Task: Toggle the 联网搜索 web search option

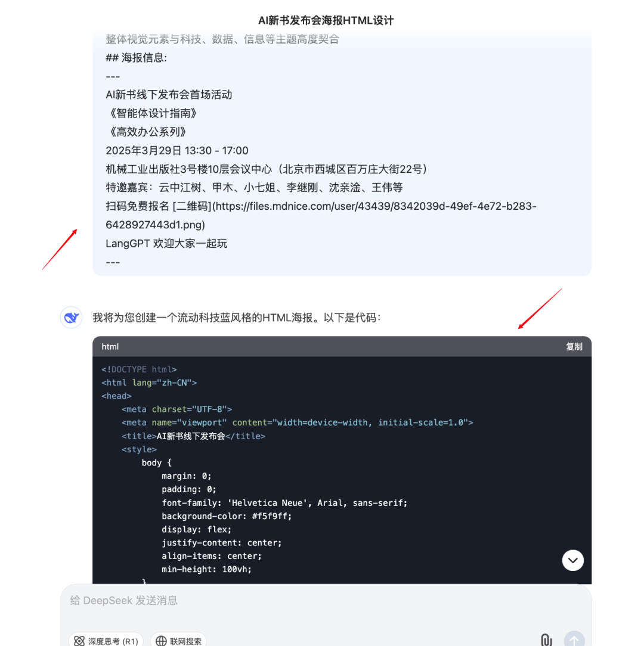Action: 178,641
